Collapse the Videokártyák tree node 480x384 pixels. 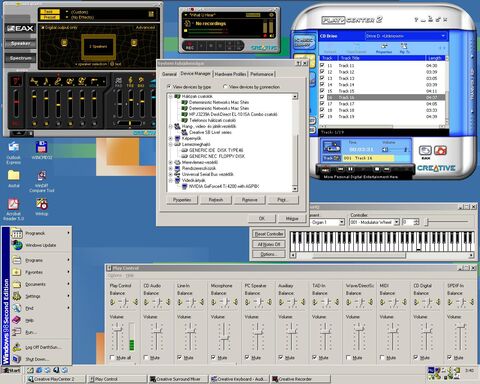pyautogui.click(x=171, y=180)
